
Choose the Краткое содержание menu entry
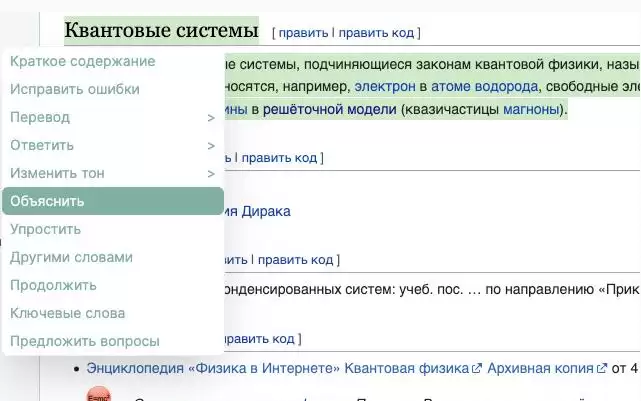coord(113,61)
